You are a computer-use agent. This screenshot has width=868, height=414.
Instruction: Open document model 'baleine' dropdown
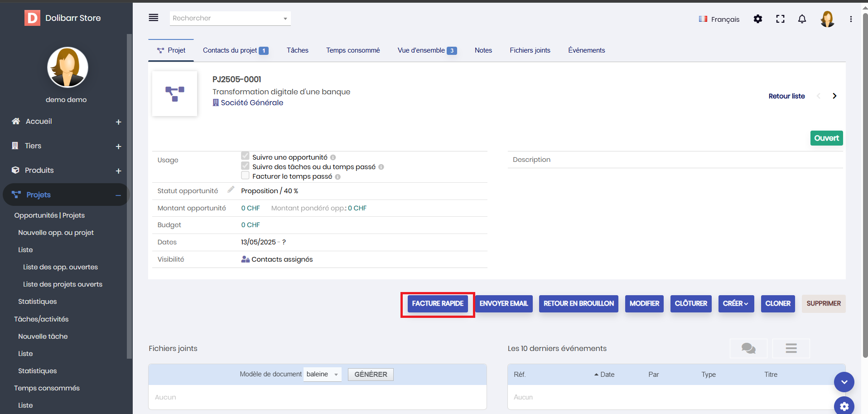(x=322, y=375)
